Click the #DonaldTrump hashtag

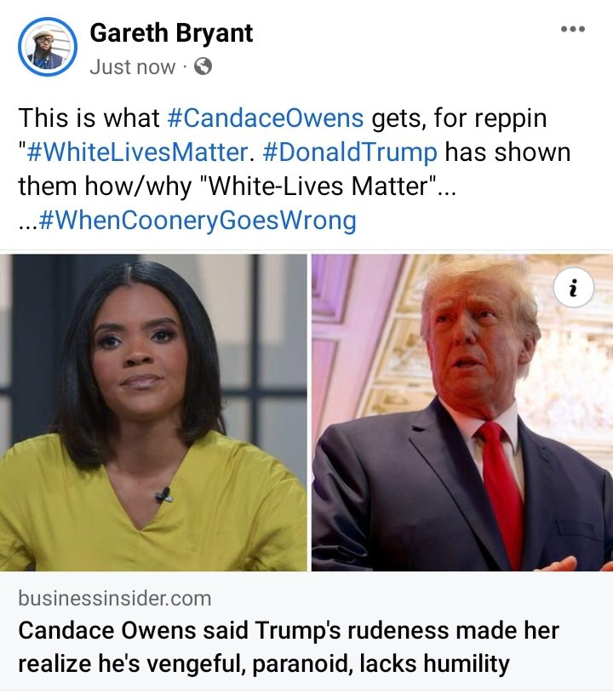[x=350, y=152]
